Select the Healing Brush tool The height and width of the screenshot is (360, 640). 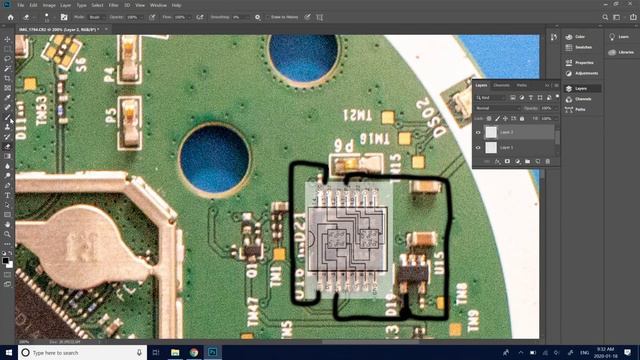[7, 108]
